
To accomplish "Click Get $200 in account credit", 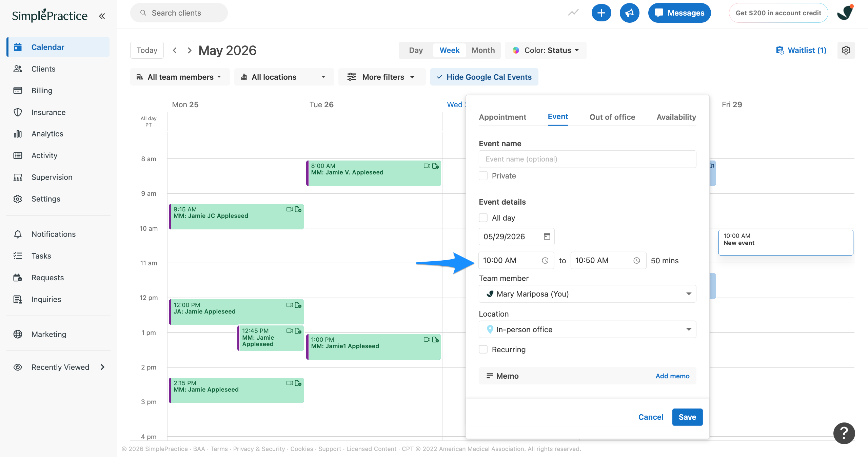I will [778, 13].
